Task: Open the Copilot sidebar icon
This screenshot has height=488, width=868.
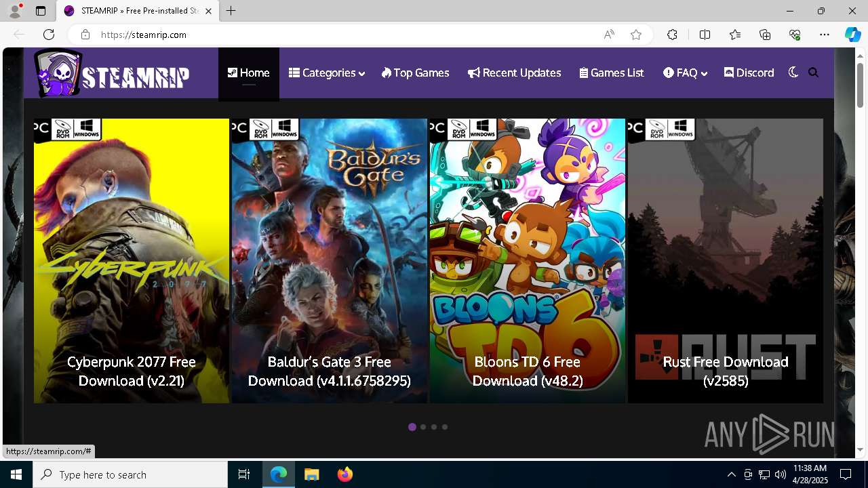Action: [852, 35]
